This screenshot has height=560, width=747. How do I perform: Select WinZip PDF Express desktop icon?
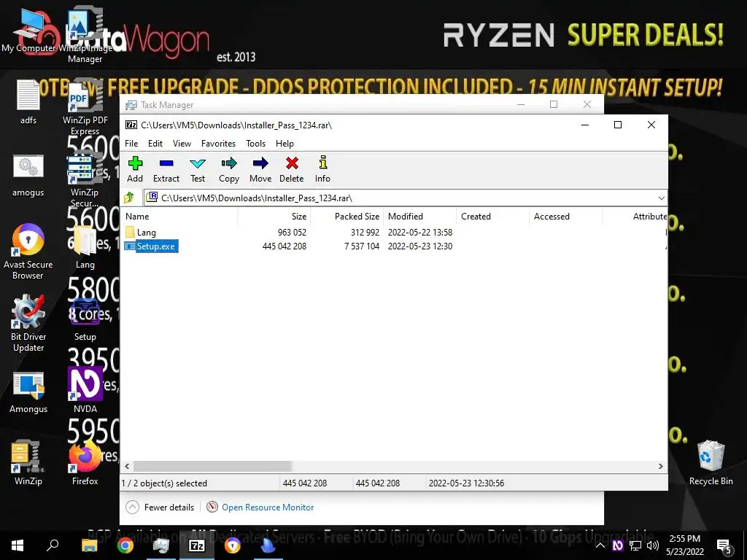85,108
